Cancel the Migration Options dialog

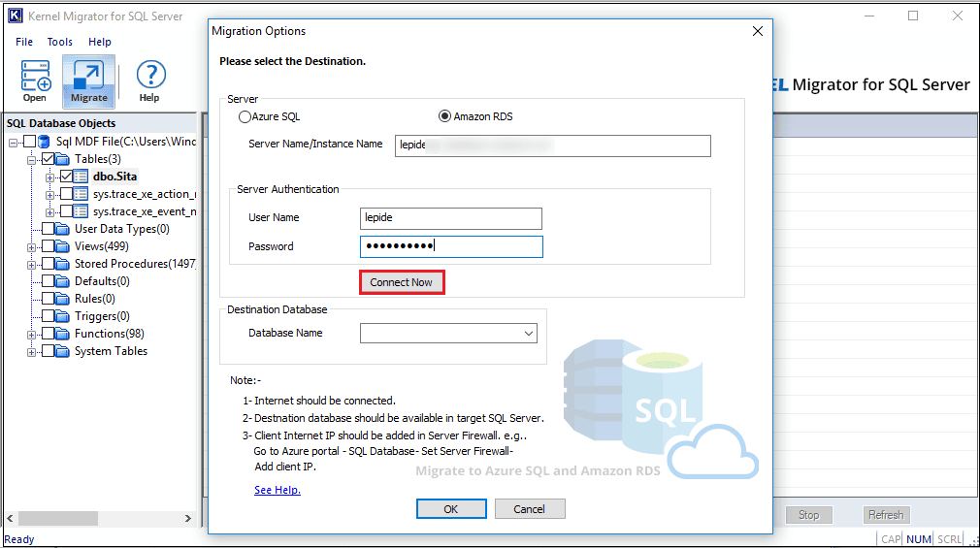(x=530, y=509)
